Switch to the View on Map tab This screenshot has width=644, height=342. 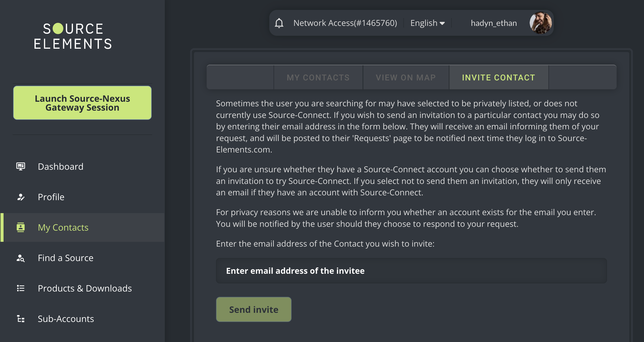[406, 77]
